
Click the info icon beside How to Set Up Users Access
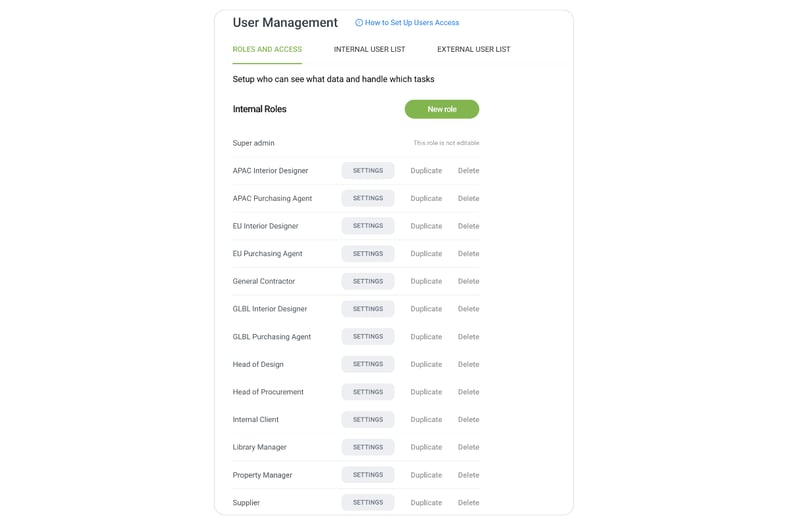pyautogui.click(x=359, y=23)
